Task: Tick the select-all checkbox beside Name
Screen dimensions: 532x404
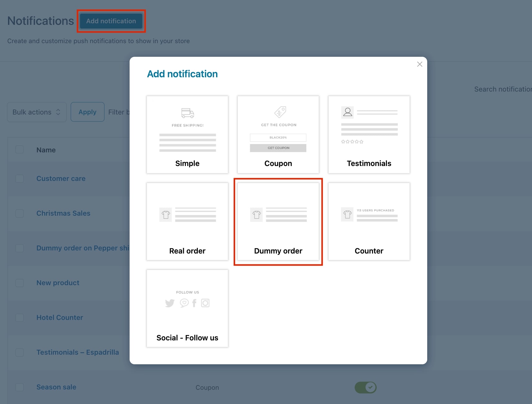Action: pos(20,150)
